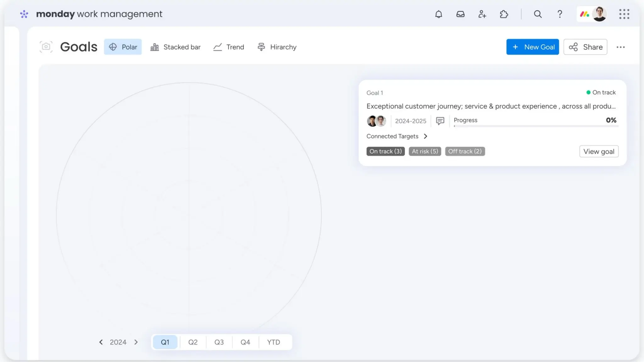Viewport: 644px width, 362px height.
Task: Open the apps puzzle piece icon
Action: click(504, 14)
